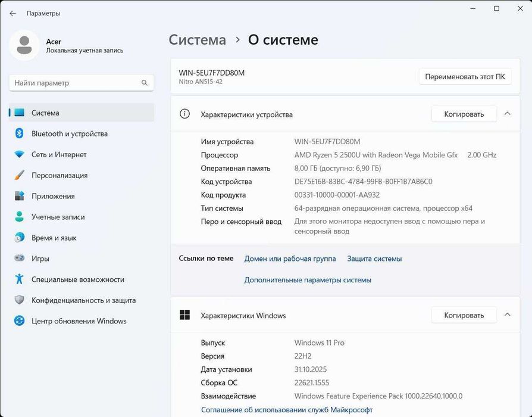Go to Конфиденциальность и защита
The height and width of the screenshot is (417, 532).
[x=83, y=300]
